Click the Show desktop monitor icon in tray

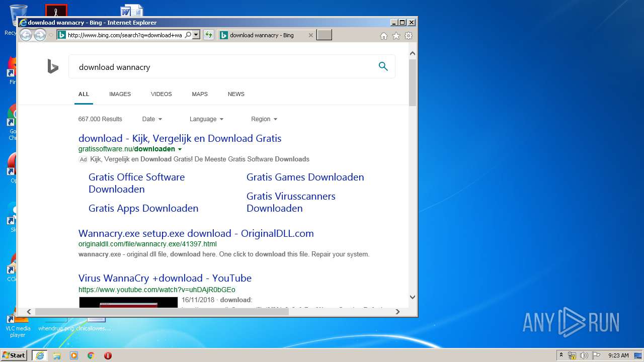[x=638, y=355]
